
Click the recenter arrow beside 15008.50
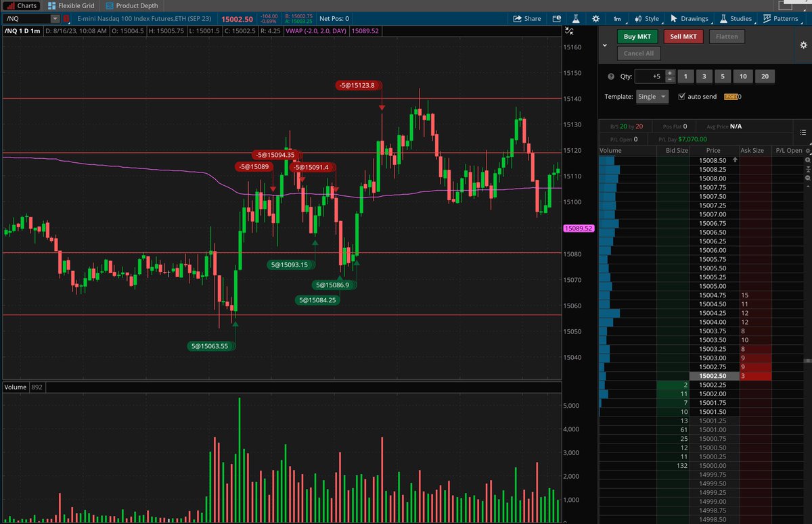[735, 160]
